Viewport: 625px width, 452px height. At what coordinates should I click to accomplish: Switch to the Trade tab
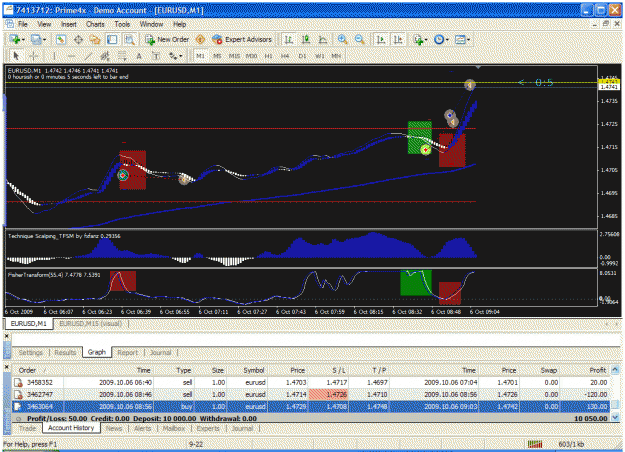pyautogui.click(x=27, y=428)
